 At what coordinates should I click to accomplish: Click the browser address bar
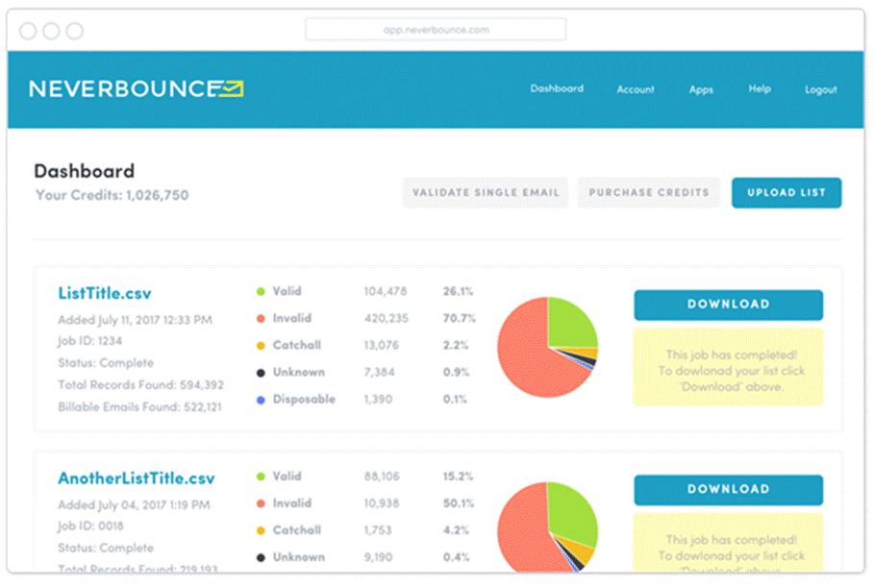pos(436,30)
